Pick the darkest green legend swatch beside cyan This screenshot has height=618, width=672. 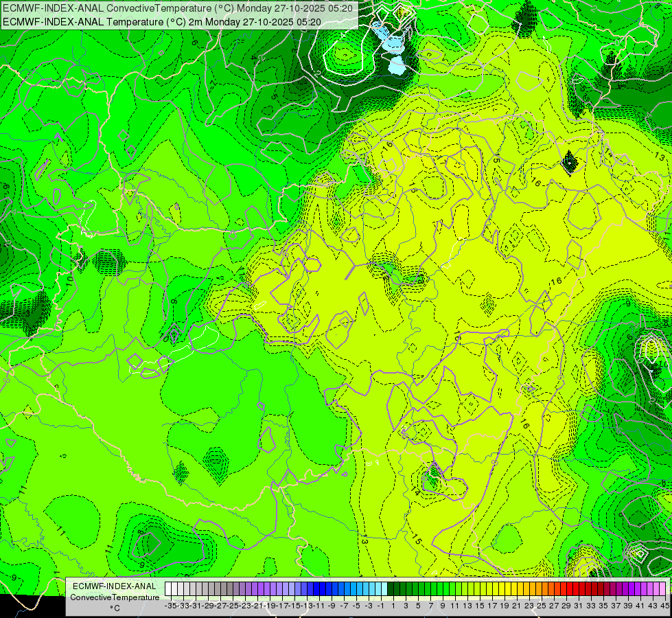tap(391, 589)
